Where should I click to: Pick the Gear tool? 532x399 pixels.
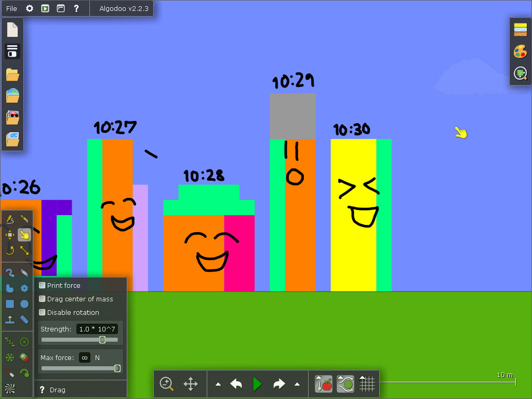[24, 288]
